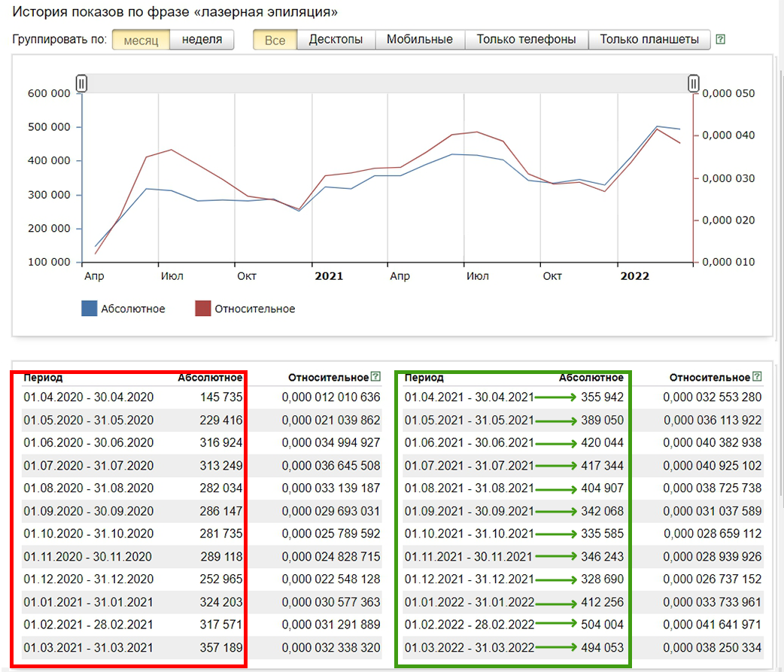Select period 01.10.2020 - 31.10.2020

(x=89, y=534)
